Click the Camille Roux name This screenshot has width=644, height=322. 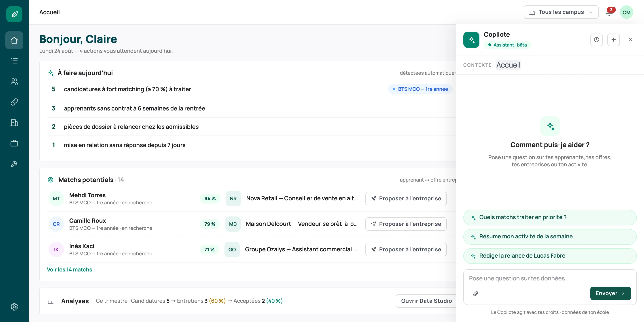tap(87, 221)
